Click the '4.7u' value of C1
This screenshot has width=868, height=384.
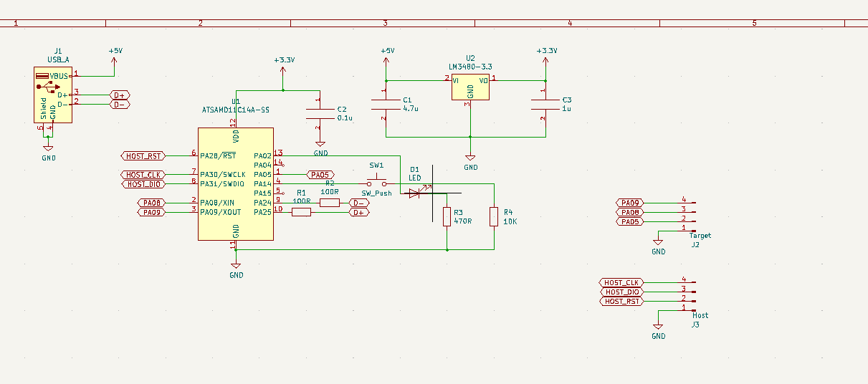411,108
